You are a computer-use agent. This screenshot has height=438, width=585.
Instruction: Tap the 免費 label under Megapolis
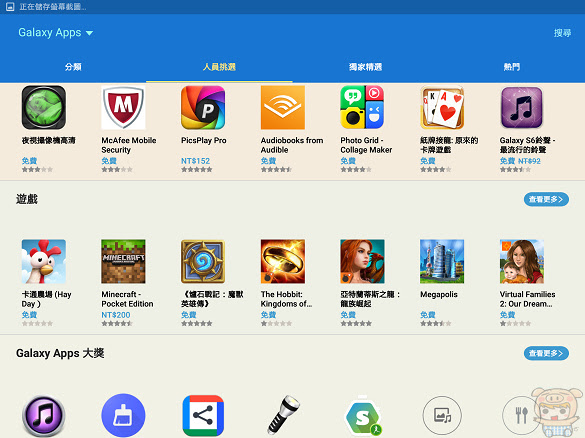point(428,315)
